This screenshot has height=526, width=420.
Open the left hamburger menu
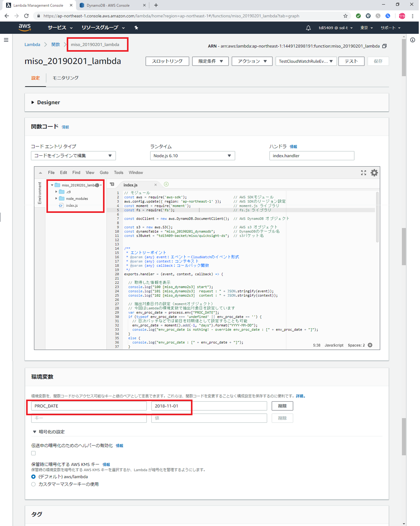click(x=6, y=40)
